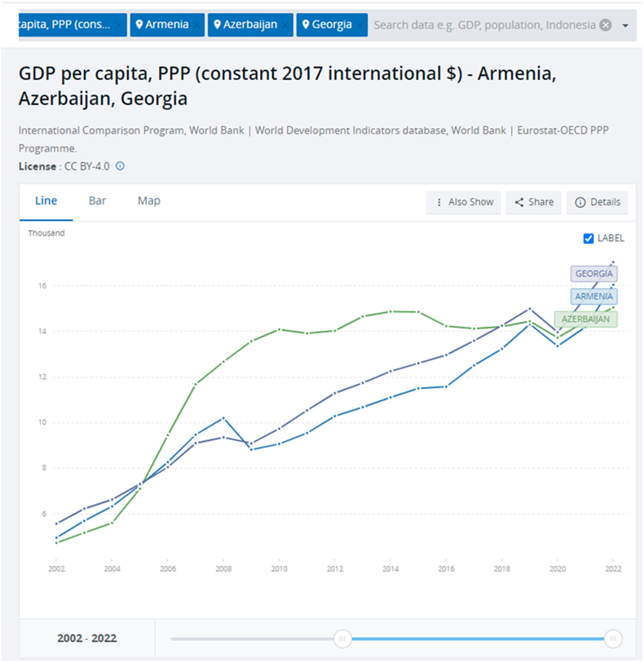Click the GEORGIA line label on chart
The width and height of the screenshot is (644, 662).
click(593, 274)
